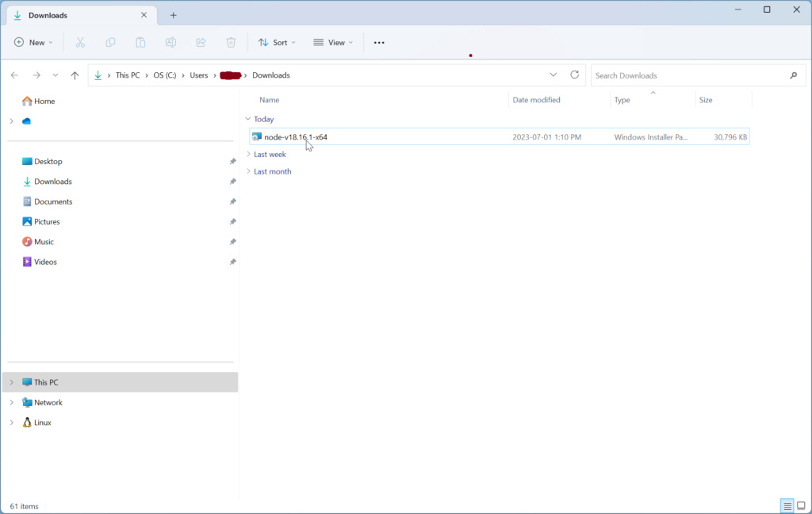Screen dimensions: 812x514
Task: Open Music in quick access
Action: click(x=38, y=242)
